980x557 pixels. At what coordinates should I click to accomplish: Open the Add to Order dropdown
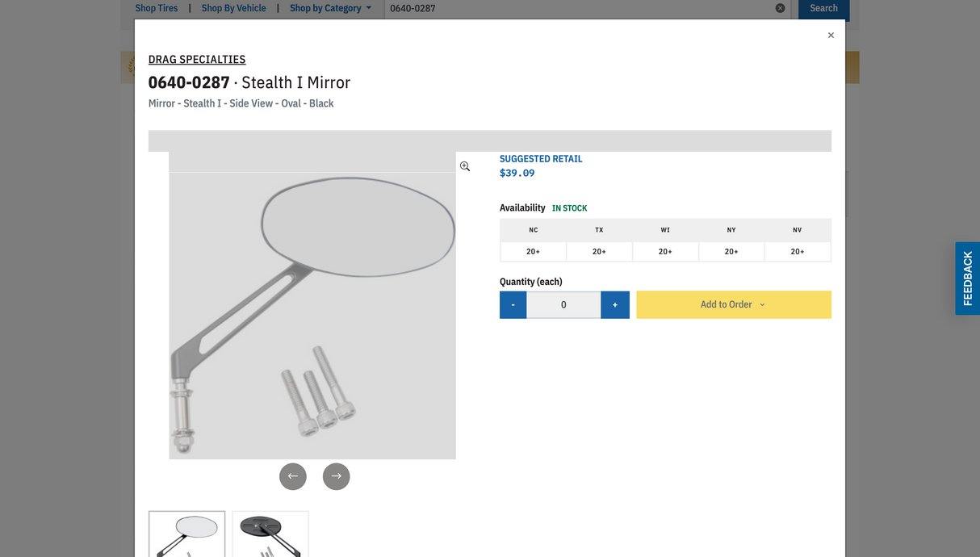tap(734, 305)
